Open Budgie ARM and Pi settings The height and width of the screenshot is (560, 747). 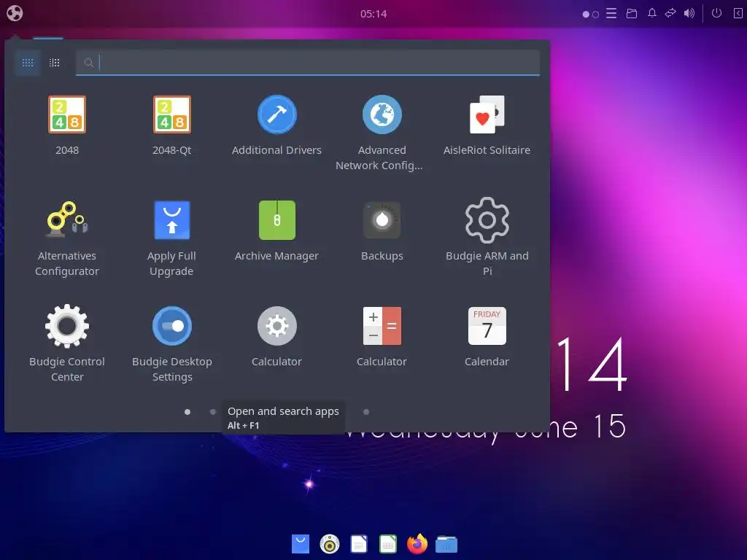pos(487,238)
